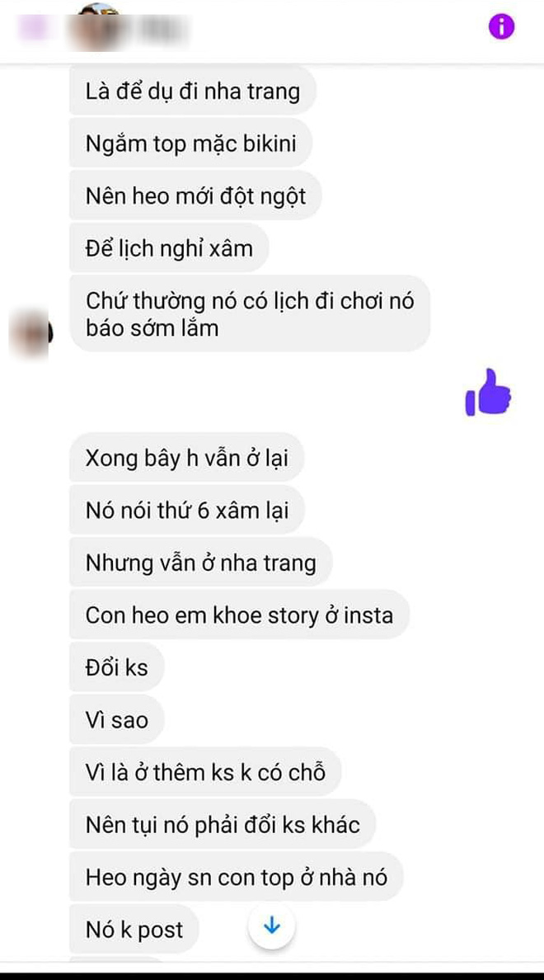Screen dimensions: 544x980
Task: Select the "Nó nói thứ 6 xâm lại" bubble
Action: (x=187, y=510)
